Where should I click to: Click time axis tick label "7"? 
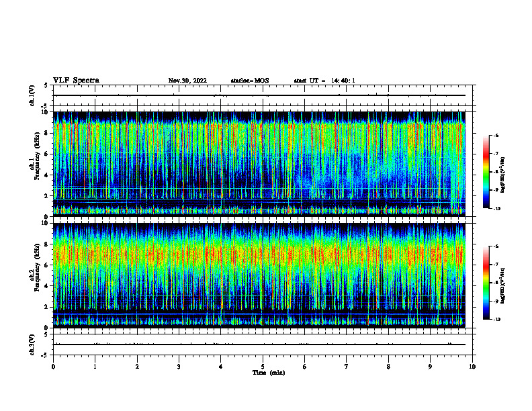click(347, 367)
